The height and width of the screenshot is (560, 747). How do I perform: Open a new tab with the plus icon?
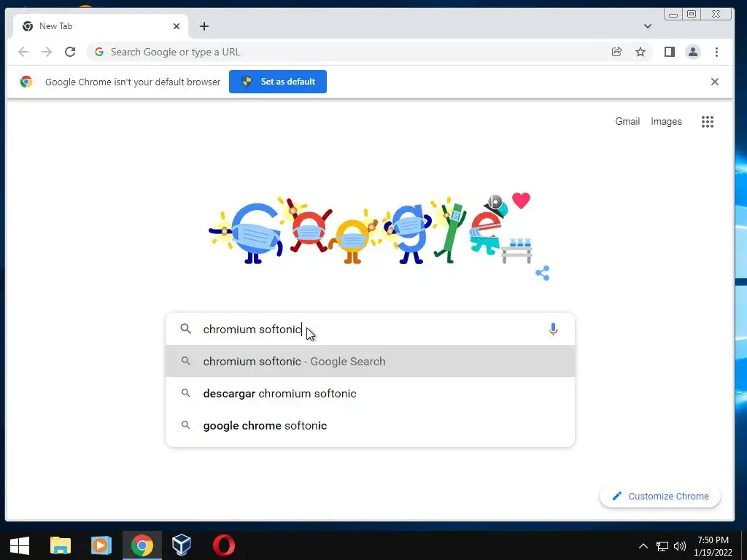[204, 26]
